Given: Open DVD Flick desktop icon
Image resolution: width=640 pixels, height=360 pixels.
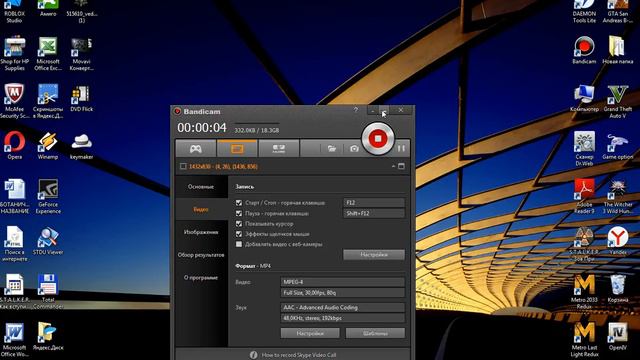Looking at the screenshot, I should (x=81, y=98).
